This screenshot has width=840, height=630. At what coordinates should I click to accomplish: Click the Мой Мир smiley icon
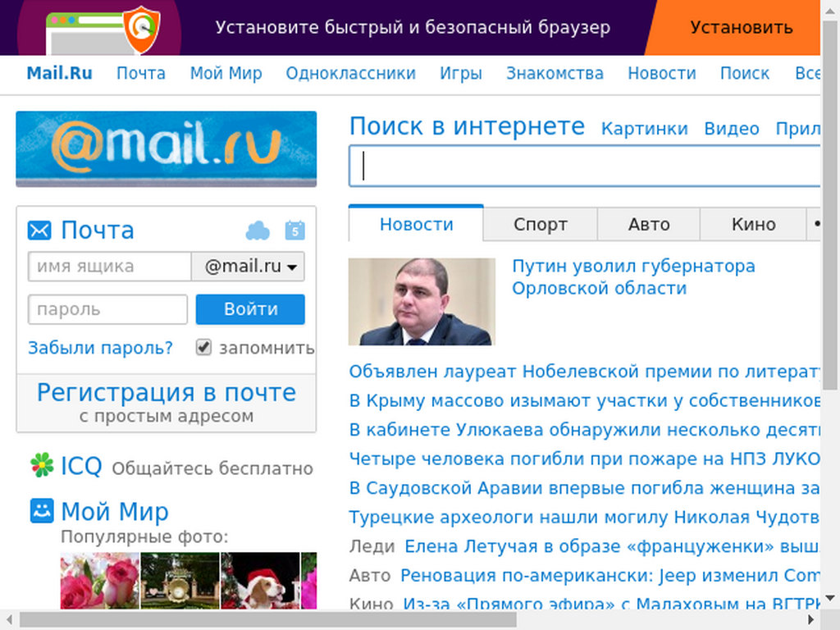[x=42, y=510]
